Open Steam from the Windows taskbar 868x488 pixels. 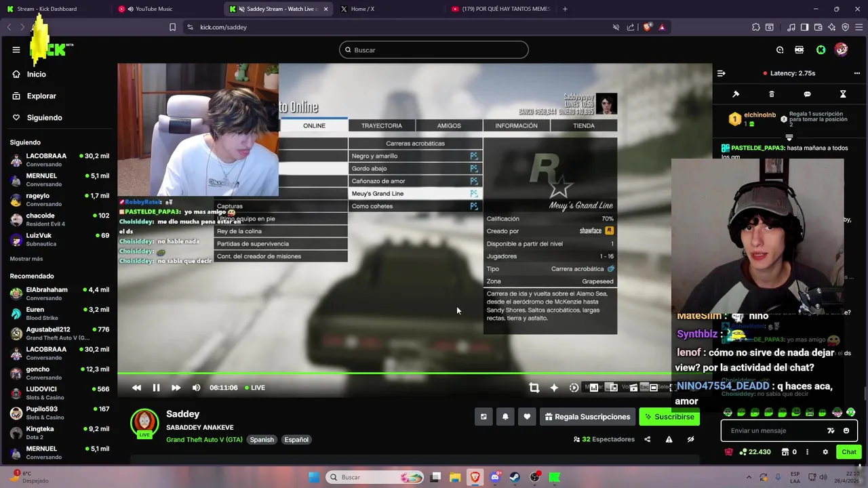click(515, 477)
